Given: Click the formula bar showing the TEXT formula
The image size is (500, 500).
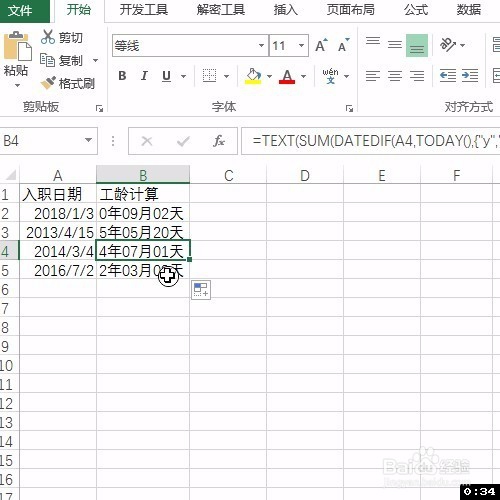Looking at the screenshot, I should pos(371,141).
